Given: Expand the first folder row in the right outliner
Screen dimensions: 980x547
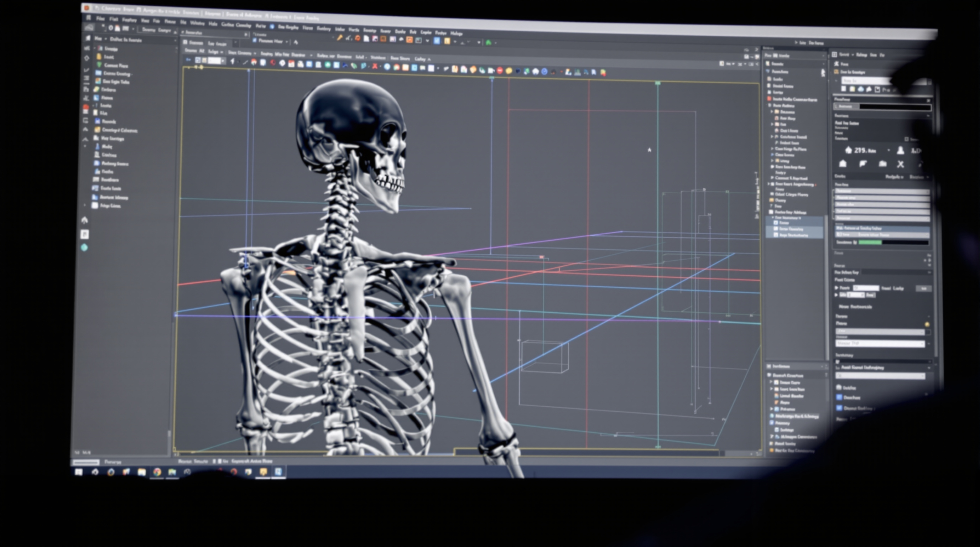Looking at the screenshot, I should pos(772,112).
